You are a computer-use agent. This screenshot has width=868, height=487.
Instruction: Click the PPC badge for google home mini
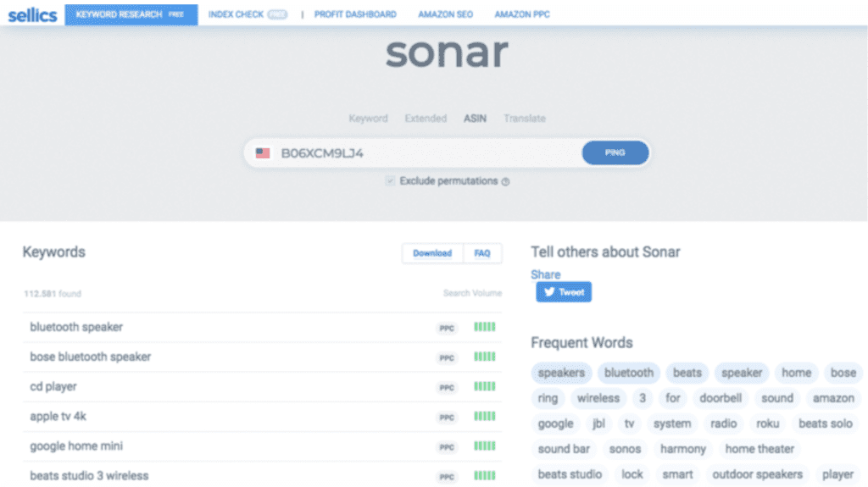click(x=447, y=447)
